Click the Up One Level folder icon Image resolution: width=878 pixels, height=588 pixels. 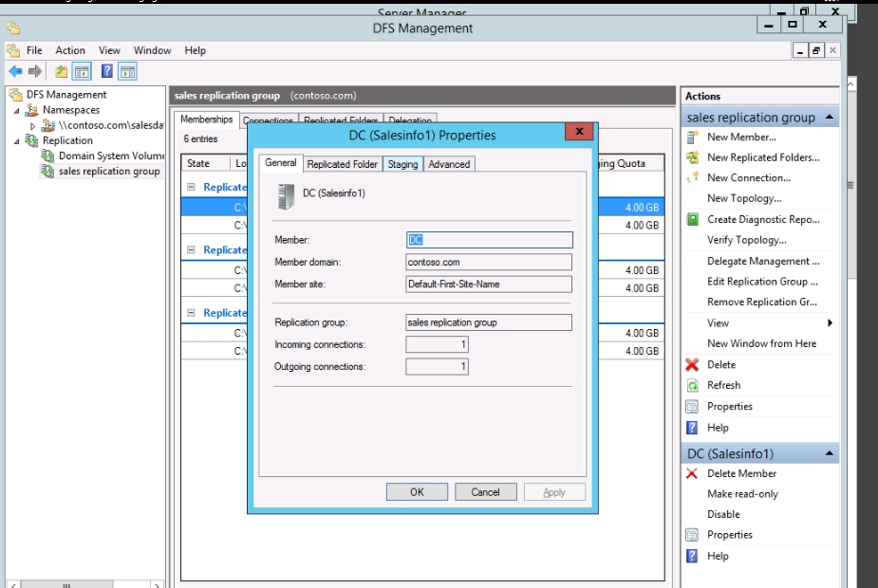tap(61, 71)
